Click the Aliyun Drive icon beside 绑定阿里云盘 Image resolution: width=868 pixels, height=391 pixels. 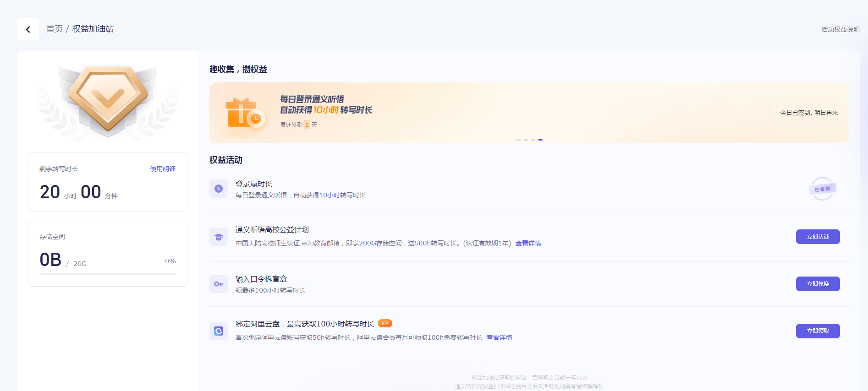[219, 331]
